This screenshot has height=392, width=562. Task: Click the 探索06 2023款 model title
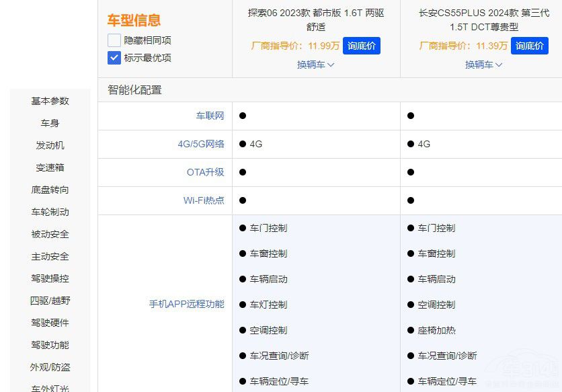pos(316,19)
